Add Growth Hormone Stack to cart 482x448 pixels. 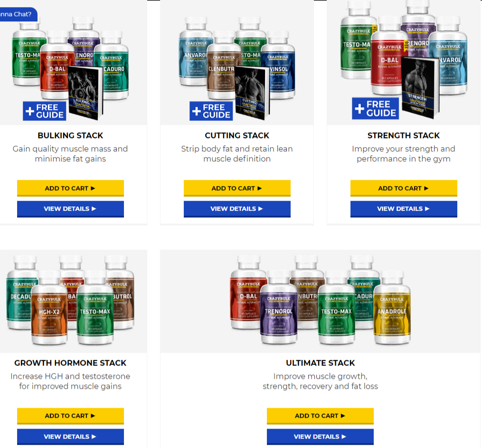pyautogui.click(x=70, y=416)
